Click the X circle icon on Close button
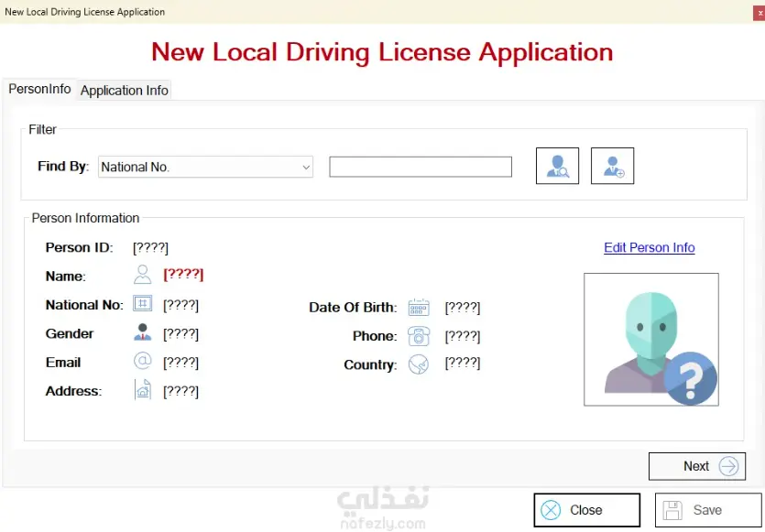 pos(551,510)
